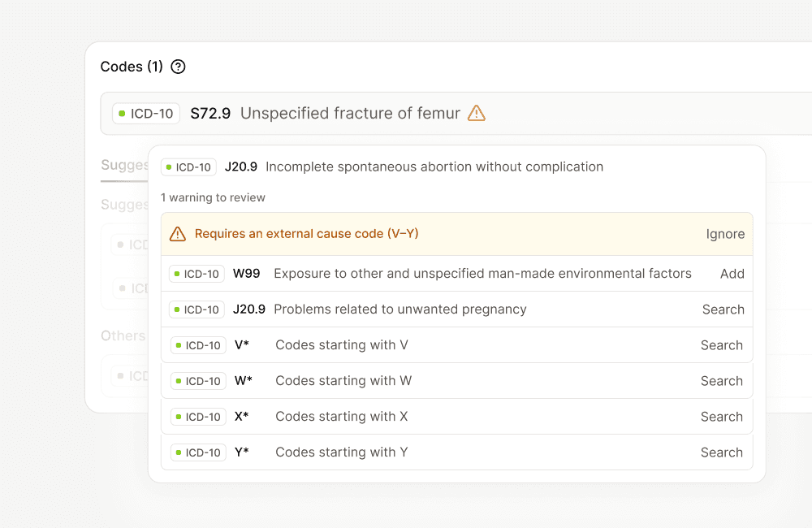
Task: Click the warning triangle beside Unspecified fracture of femur
Action: point(477,114)
